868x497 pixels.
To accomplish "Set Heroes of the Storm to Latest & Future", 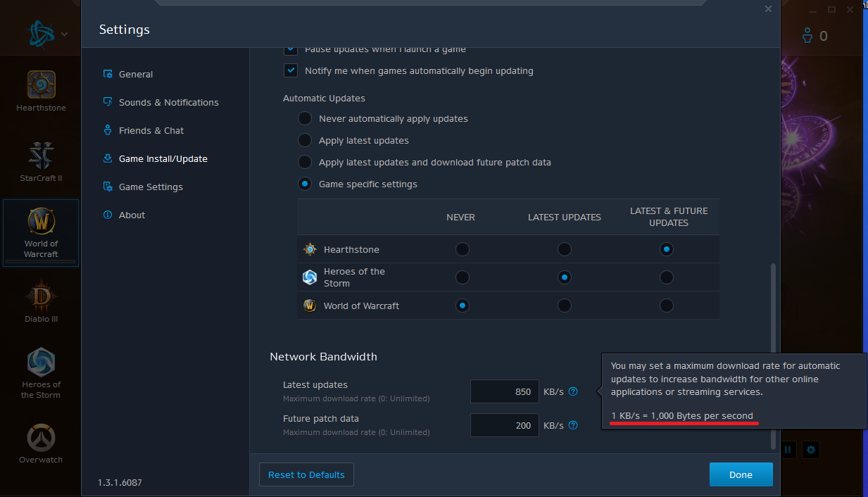I will coord(667,277).
